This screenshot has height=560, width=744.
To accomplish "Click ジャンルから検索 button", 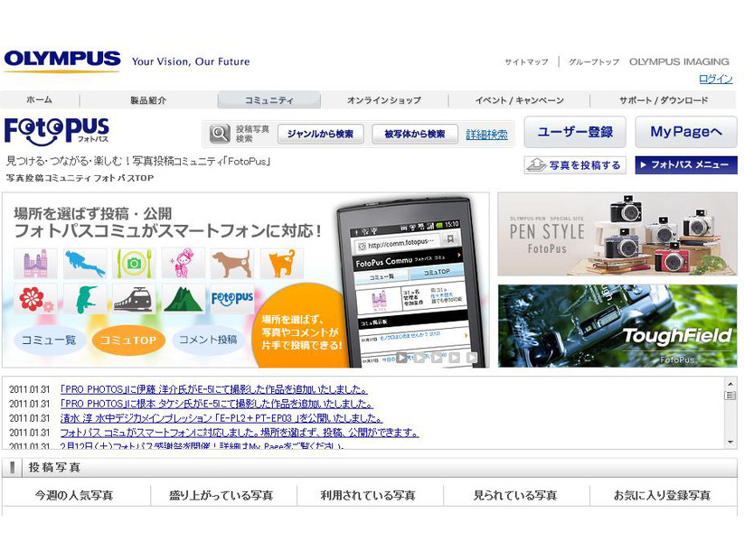I will coord(320,135).
